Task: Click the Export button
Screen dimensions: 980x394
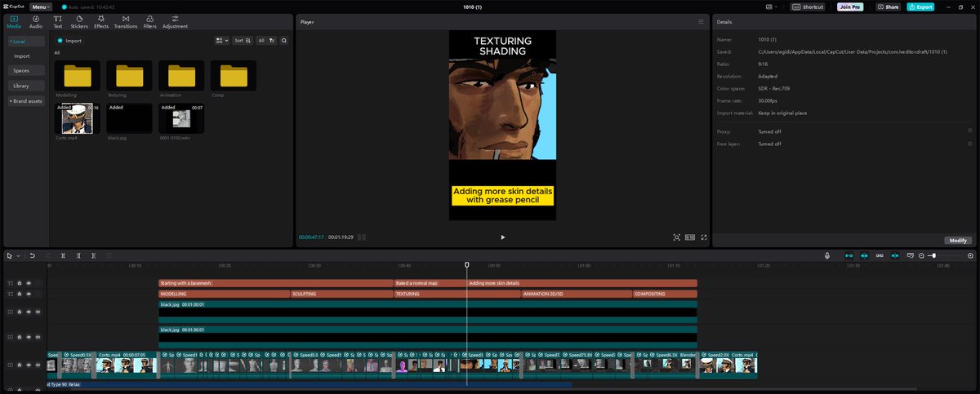Action: pos(920,7)
